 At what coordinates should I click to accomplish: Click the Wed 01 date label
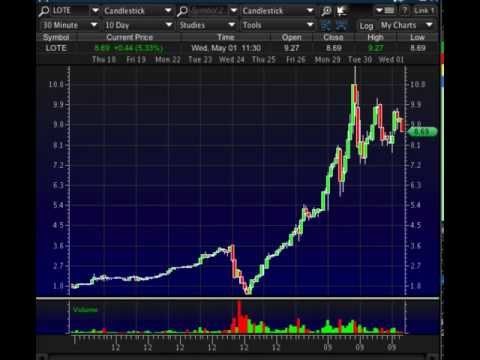coord(391,60)
